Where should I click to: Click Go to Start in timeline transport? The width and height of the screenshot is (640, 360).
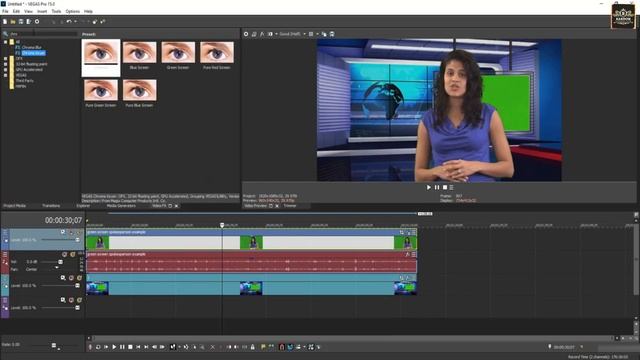pyautogui.click(x=138, y=347)
